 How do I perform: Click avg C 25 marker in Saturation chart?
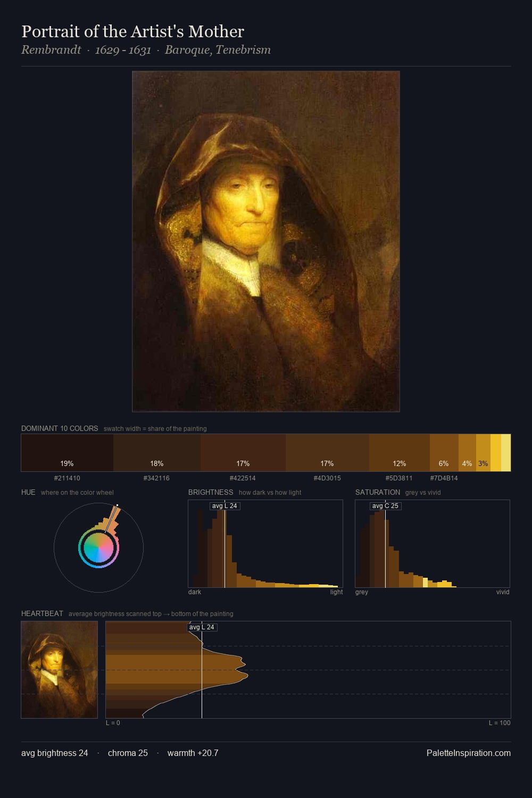pos(385,506)
